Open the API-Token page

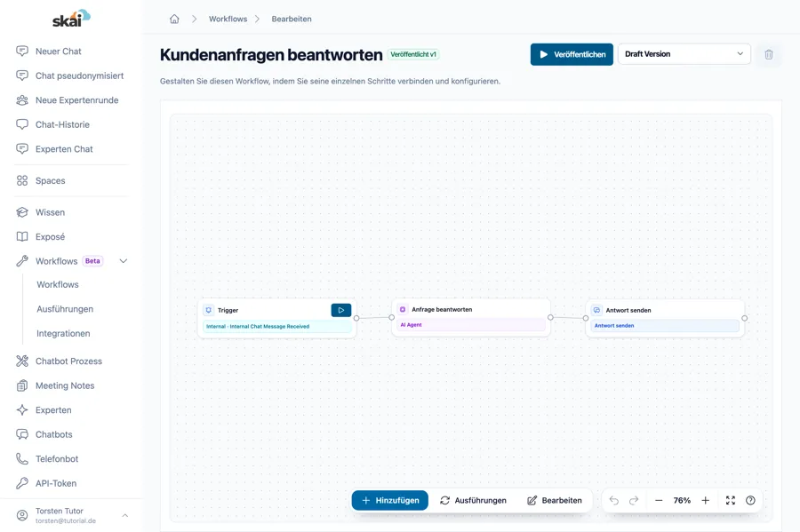[x=56, y=483]
